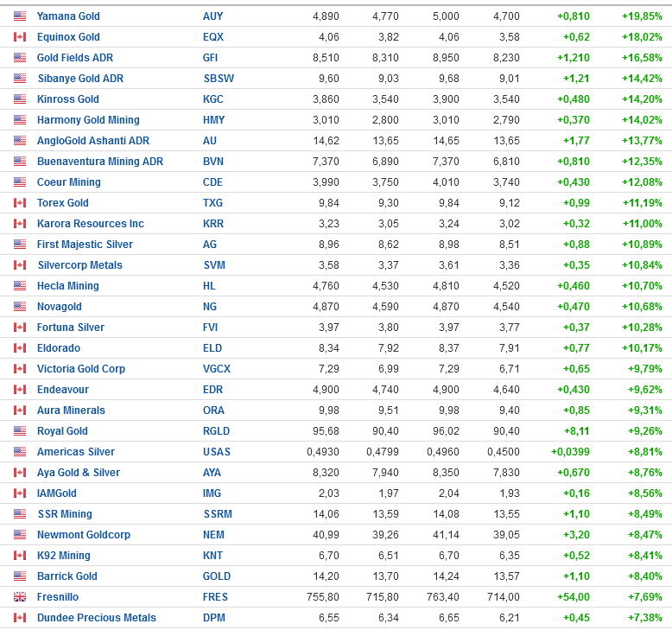The width and height of the screenshot is (672, 630).
Task: Click the US flag beside Buenaventura Mining ADR
Action: [20, 162]
